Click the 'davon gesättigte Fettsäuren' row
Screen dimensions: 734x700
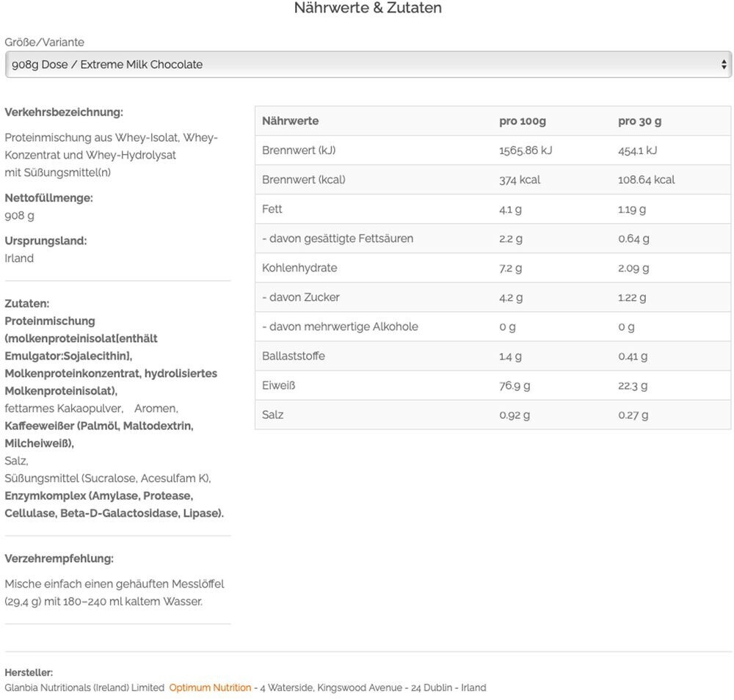tap(338, 238)
